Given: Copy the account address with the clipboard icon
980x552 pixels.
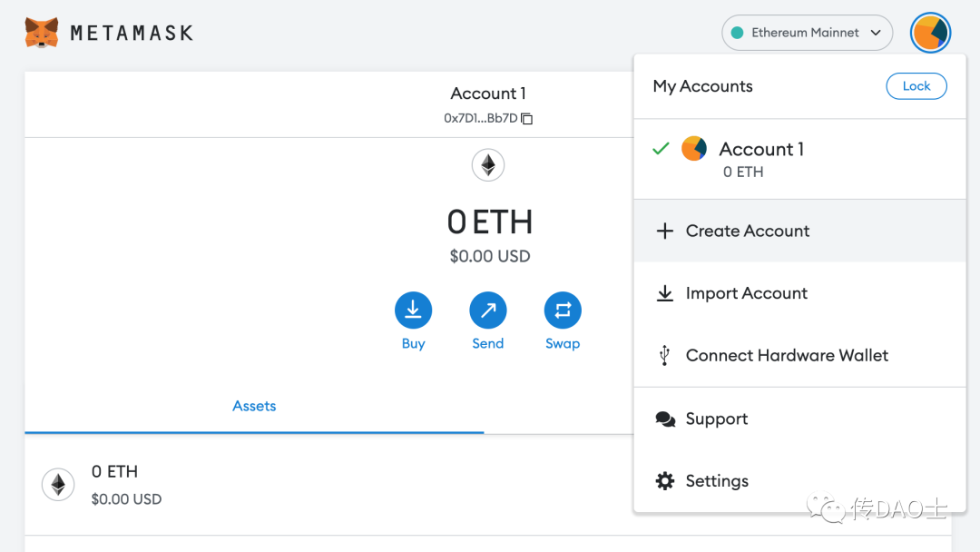Looking at the screenshot, I should coord(527,119).
